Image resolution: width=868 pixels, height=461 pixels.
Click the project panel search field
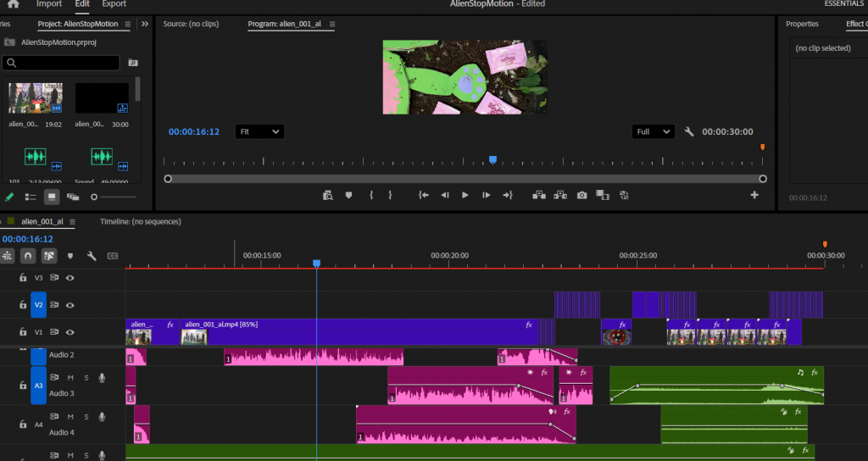tap(62, 63)
